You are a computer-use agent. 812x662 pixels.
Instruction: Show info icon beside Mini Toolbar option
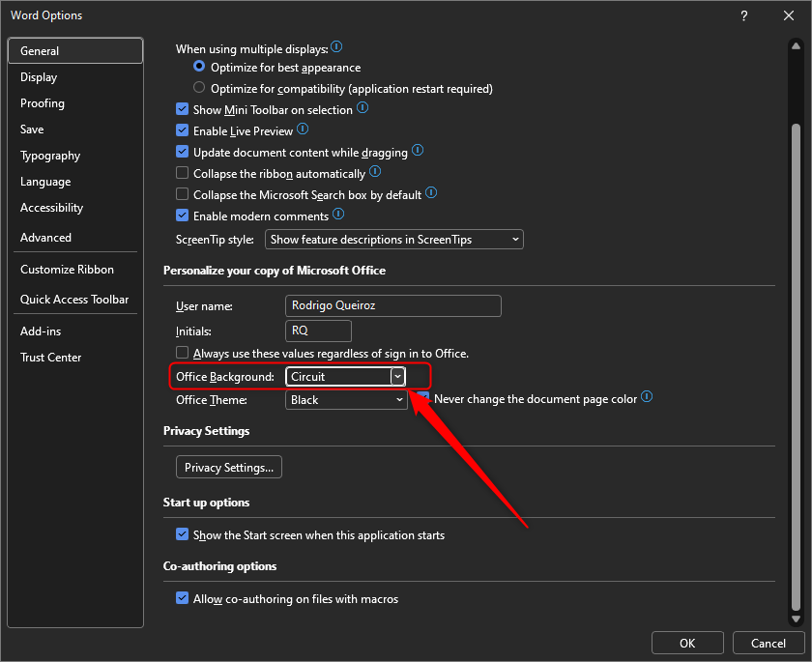[x=362, y=107]
